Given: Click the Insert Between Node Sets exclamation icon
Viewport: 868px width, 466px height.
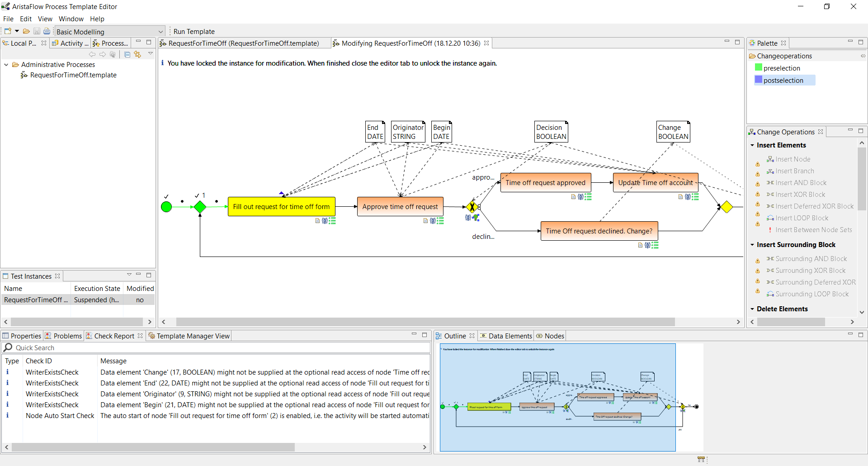Looking at the screenshot, I should tap(770, 230).
